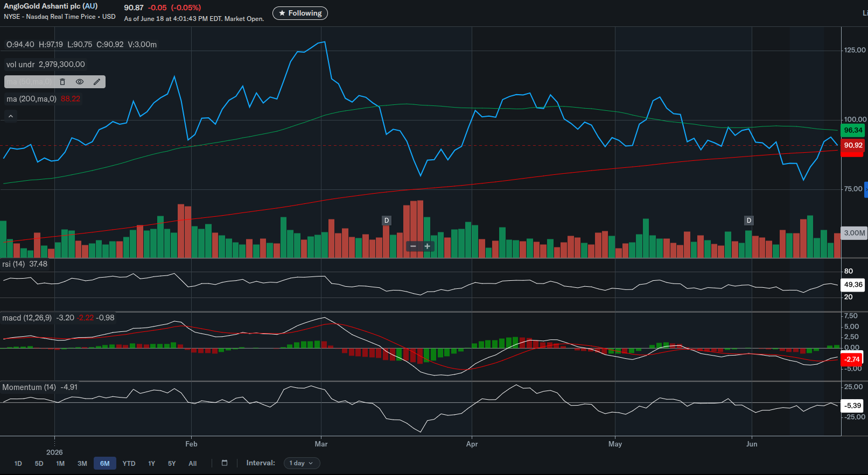Delete the ma 50 indicator with trash icon
The height and width of the screenshot is (475, 868).
click(x=62, y=82)
